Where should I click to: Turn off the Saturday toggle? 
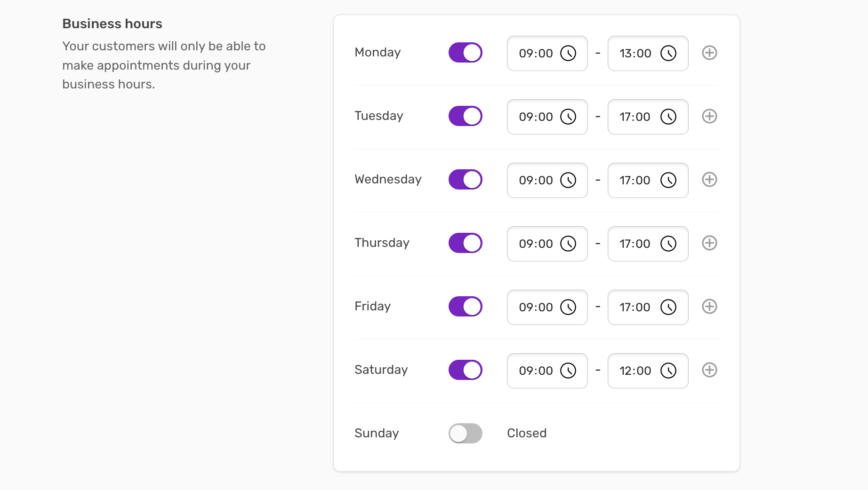[466, 370]
